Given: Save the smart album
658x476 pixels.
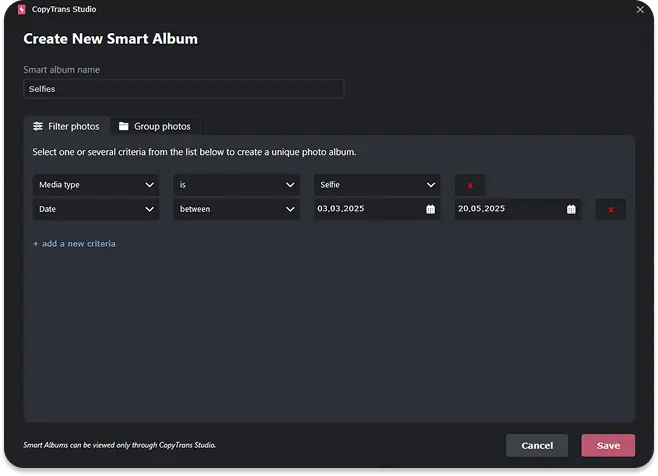Looking at the screenshot, I should click(608, 446).
